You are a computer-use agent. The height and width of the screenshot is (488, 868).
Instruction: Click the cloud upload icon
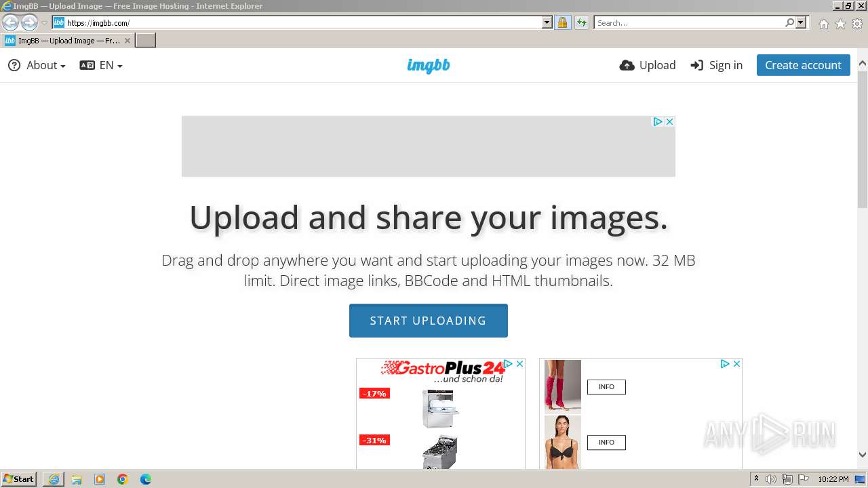[627, 65]
